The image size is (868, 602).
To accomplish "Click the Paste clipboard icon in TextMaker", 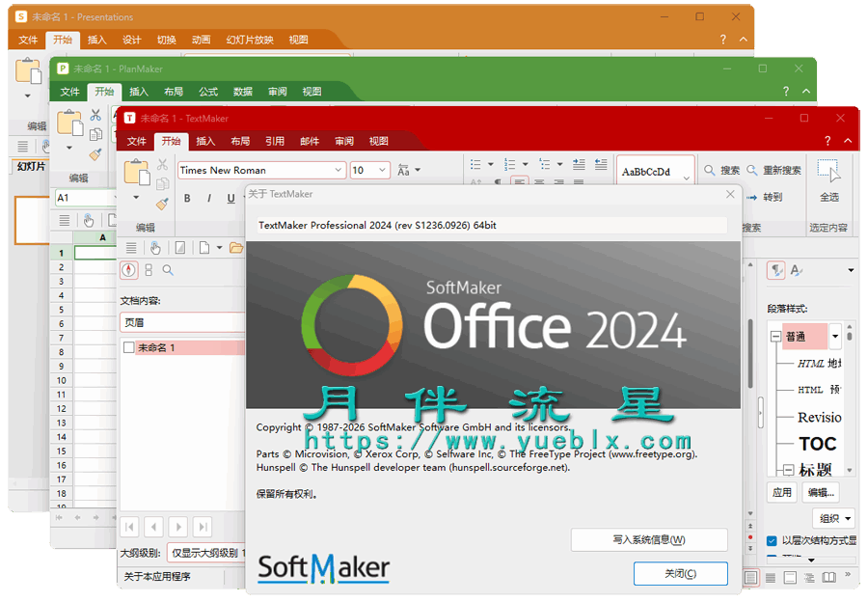I will 137,173.
